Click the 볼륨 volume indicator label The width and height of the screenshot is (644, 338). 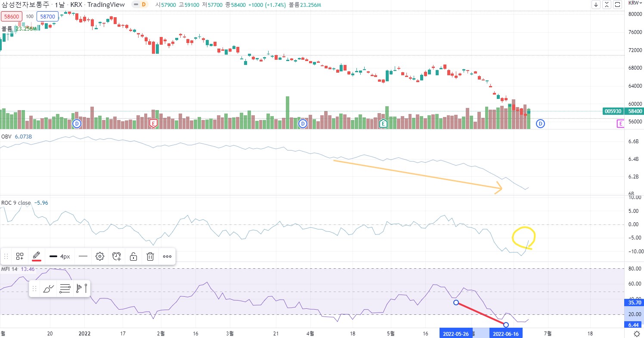pos(6,29)
